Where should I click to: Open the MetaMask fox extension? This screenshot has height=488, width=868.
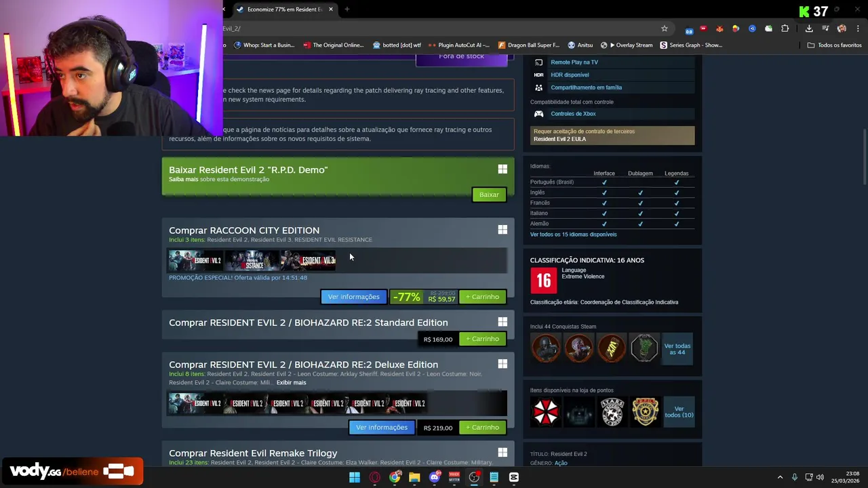coord(719,28)
